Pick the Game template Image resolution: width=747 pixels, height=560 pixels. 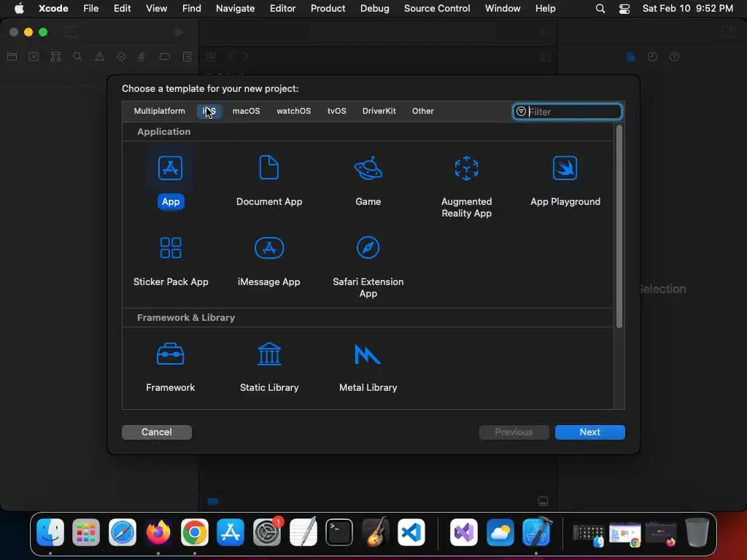click(x=368, y=168)
